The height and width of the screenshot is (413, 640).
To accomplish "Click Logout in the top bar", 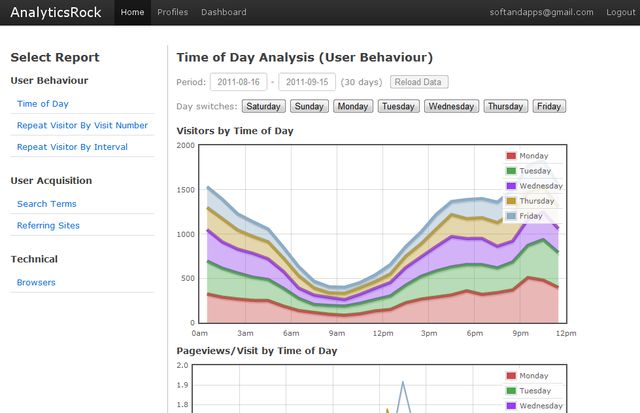I will tap(621, 12).
